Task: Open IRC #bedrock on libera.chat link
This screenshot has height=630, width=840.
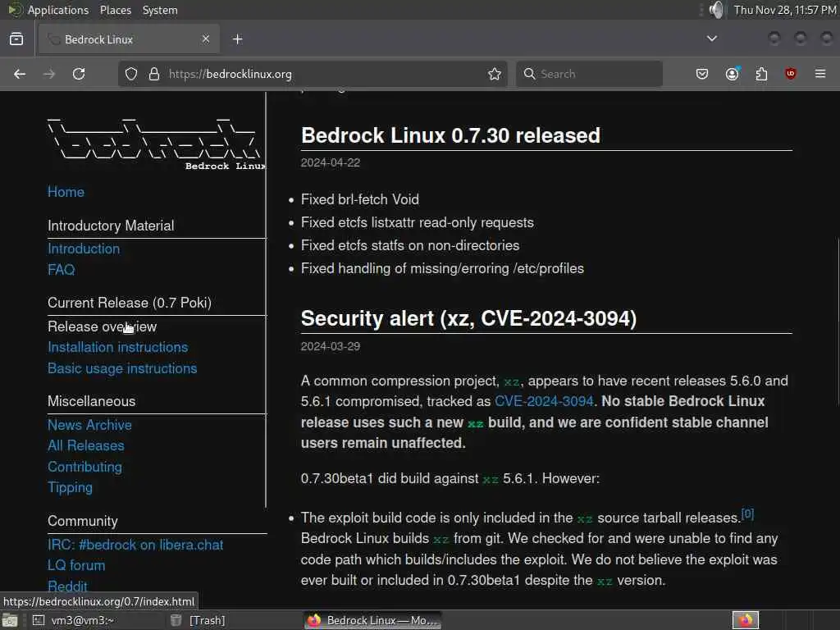Action: pos(135,545)
